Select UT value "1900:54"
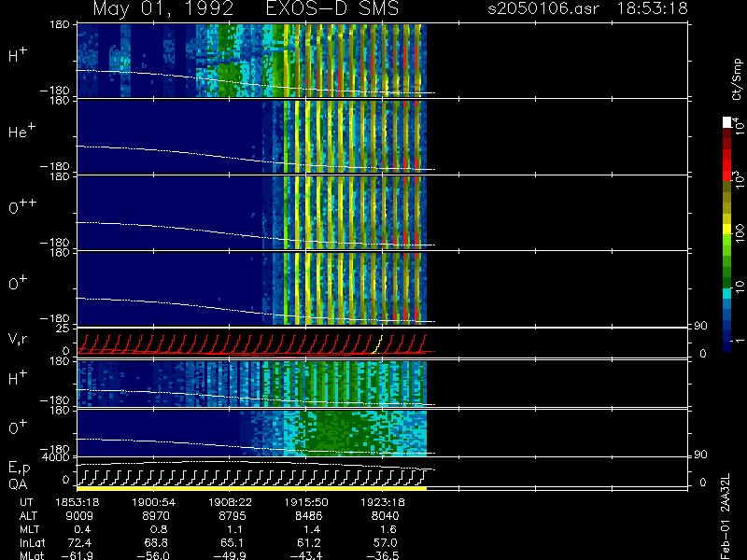The width and height of the screenshot is (747, 560). point(153,502)
